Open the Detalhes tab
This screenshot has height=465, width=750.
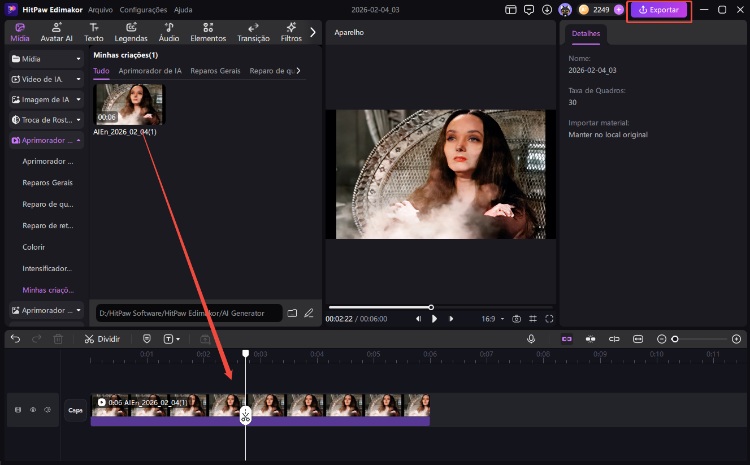tap(585, 33)
